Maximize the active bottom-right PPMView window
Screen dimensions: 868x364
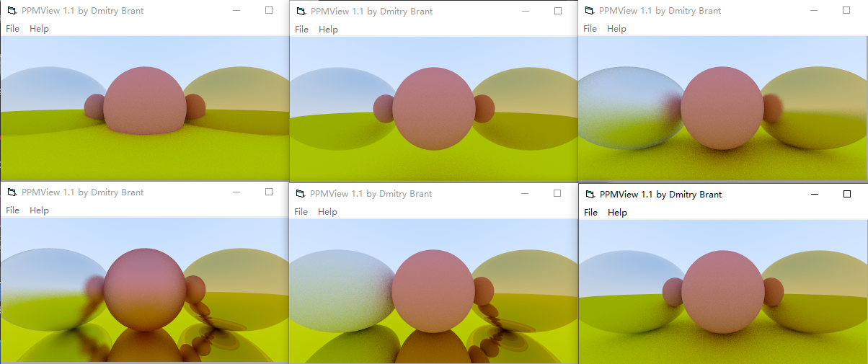(847, 194)
